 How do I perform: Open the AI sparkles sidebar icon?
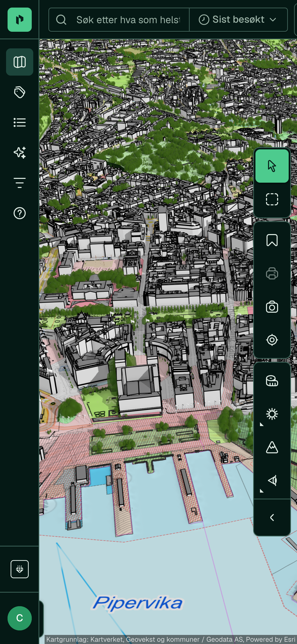(x=20, y=153)
